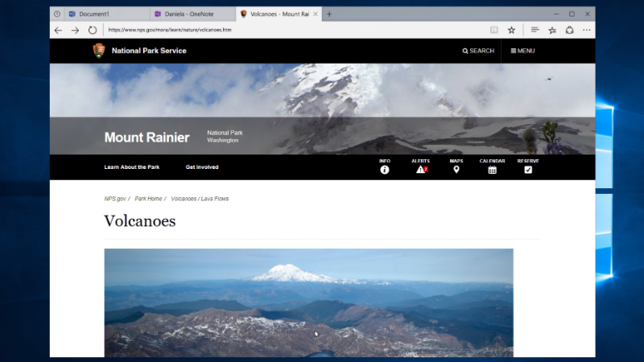Click the Volcanoes page heading
This screenshot has width=644, height=362.
pos(140,220)
